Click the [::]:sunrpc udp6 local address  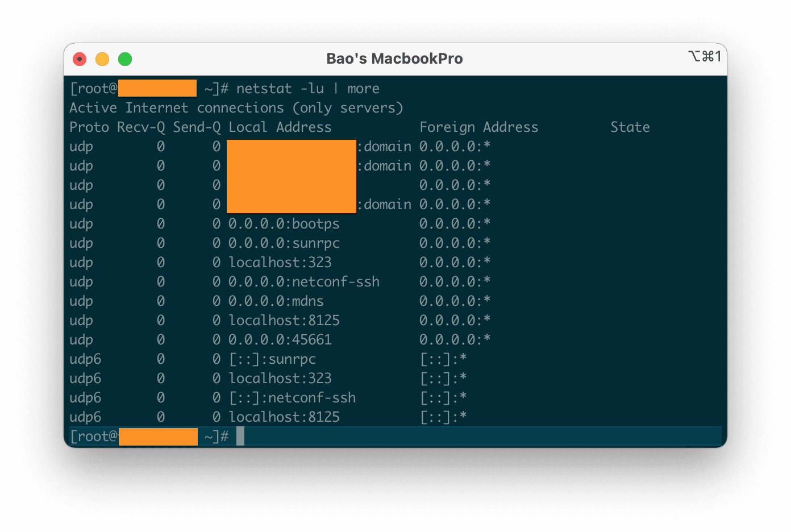(272, 359)
